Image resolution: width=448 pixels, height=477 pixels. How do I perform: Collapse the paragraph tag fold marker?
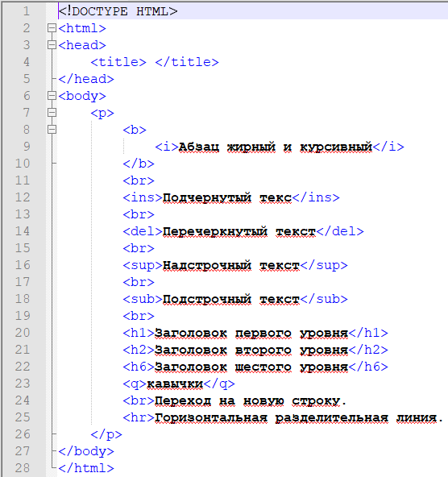point(52,113)
